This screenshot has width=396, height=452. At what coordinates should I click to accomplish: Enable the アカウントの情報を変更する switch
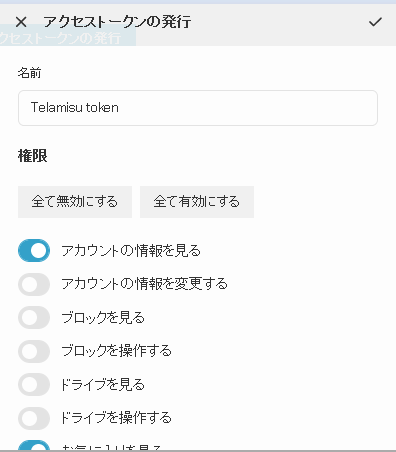(34, 284)
